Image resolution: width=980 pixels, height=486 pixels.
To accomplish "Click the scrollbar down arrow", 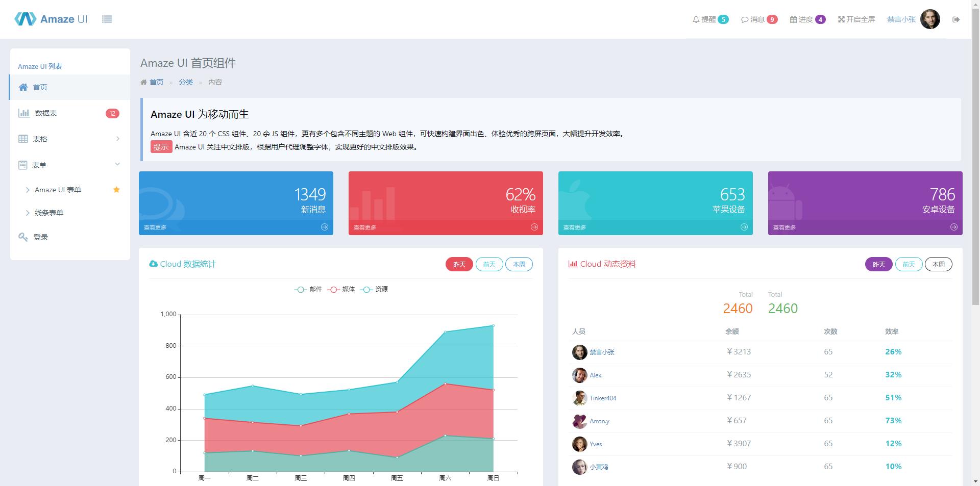I will tap(975, 481).
